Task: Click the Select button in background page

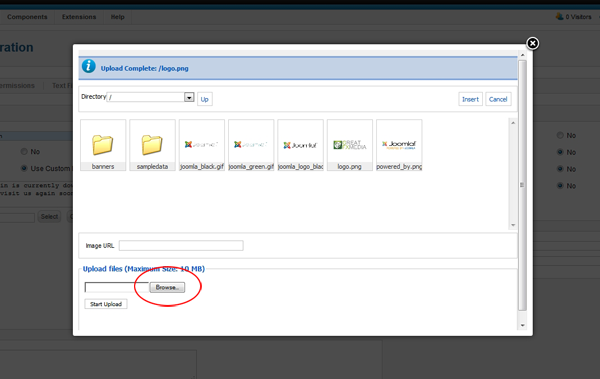Action: pos(49,217)
